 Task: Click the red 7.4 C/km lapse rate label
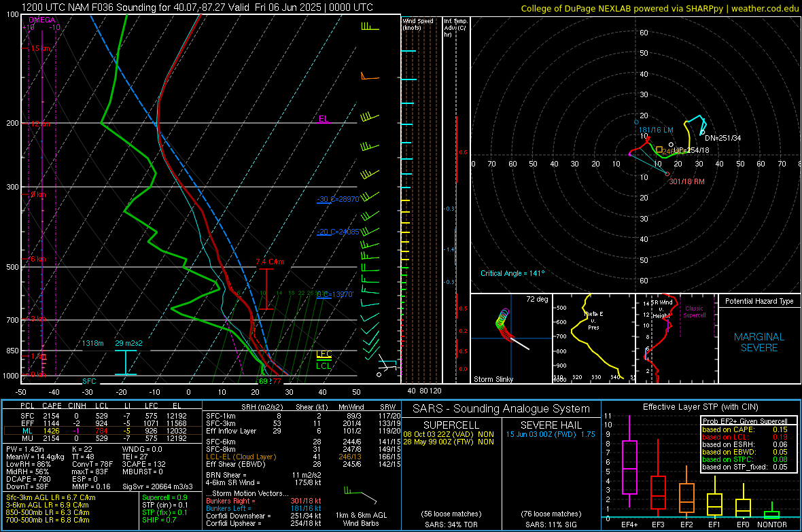[270, 262]
